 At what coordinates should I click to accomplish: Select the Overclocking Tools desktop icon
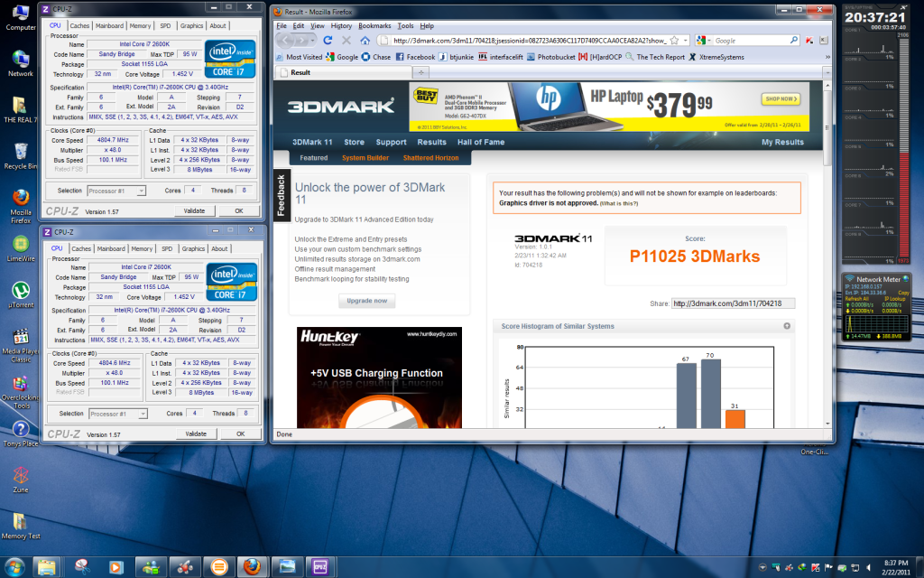click(x=21, y=392)
